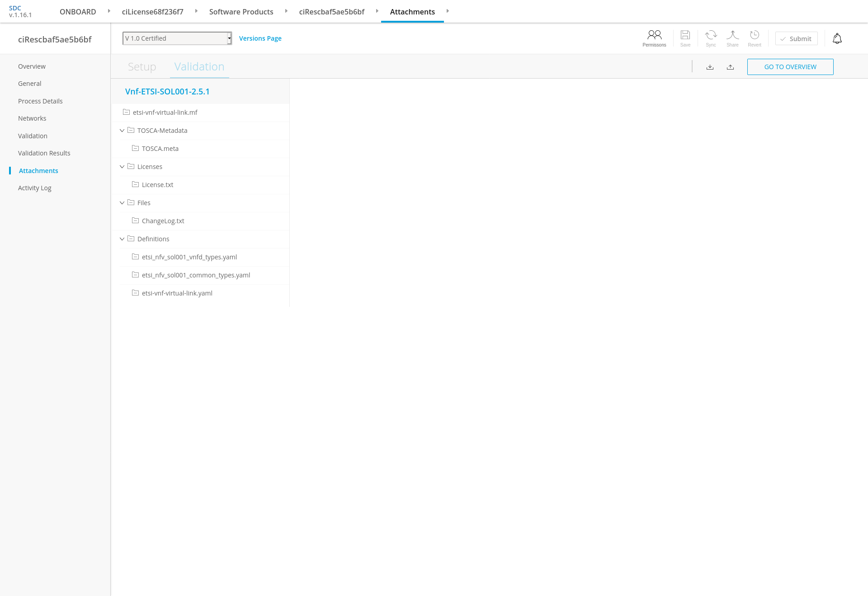Collapse the Files folder chevron
The width and height of the screenshot is (868, 596).
(x=122, y=203)
